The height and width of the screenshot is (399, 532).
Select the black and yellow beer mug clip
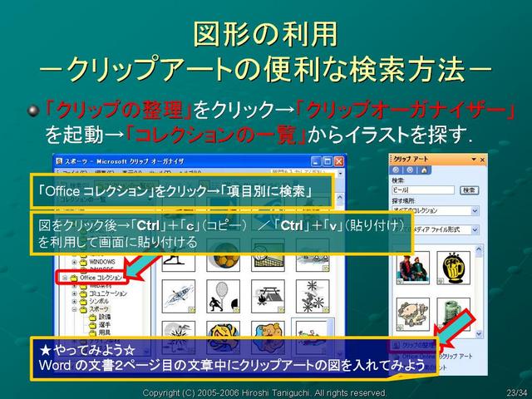click(454, 268)
